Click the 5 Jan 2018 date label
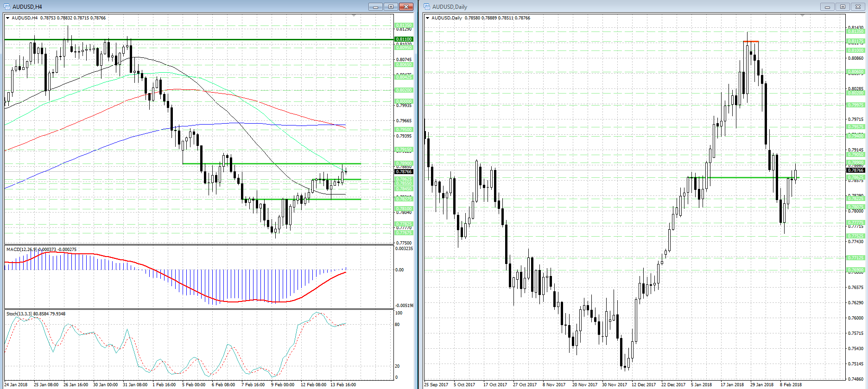 coord(702,385)
